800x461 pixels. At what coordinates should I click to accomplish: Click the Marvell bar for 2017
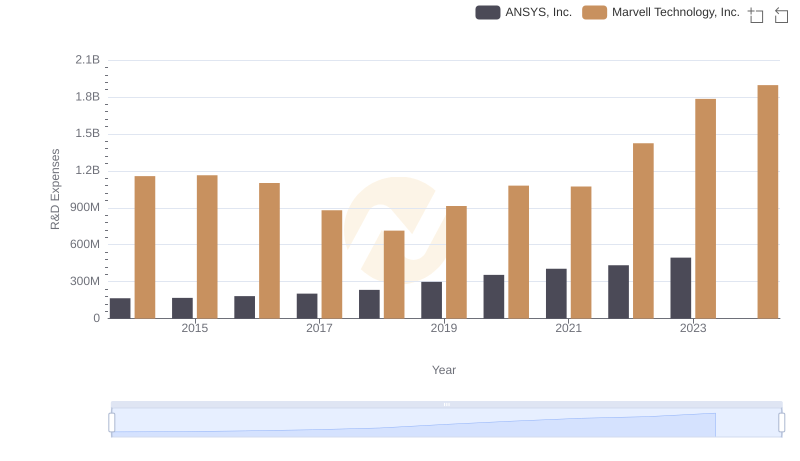pos(332,264)
